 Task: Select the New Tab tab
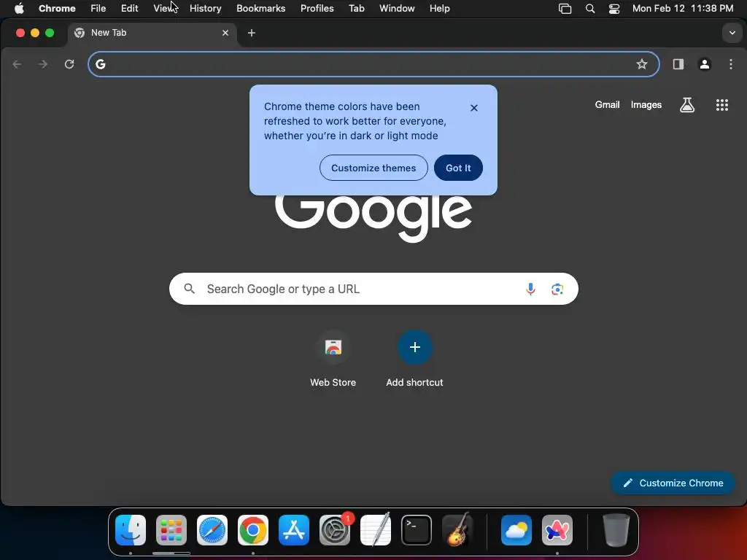(x=152, y=33)
